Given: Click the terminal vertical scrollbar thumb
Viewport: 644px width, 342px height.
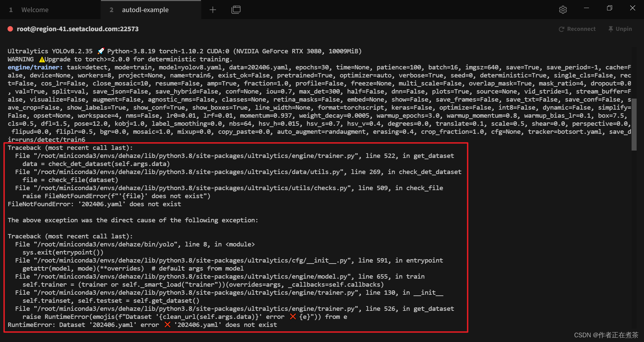Looking at the screenshot, I should 634,124.
